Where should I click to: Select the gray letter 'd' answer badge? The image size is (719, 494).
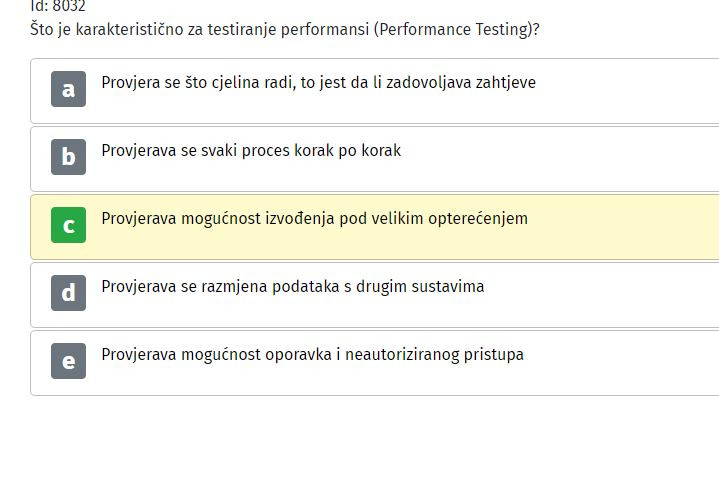tap(68, 293)
